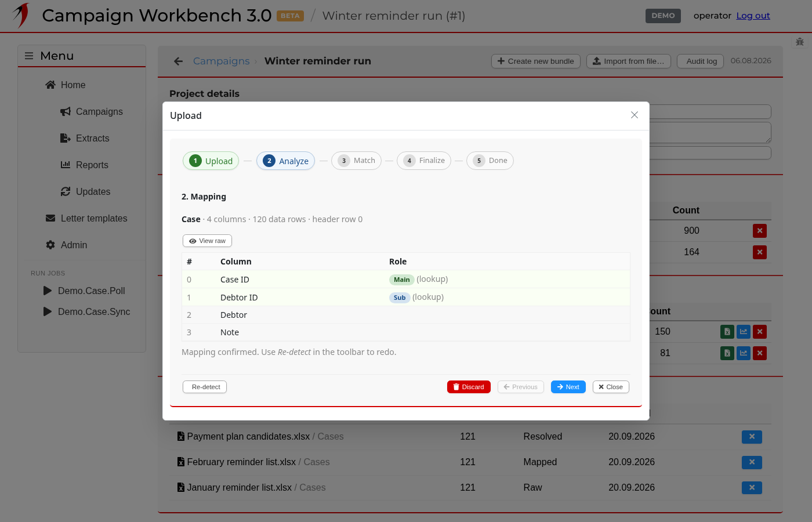Select step 3 Match in the wizard

[356, 161]
